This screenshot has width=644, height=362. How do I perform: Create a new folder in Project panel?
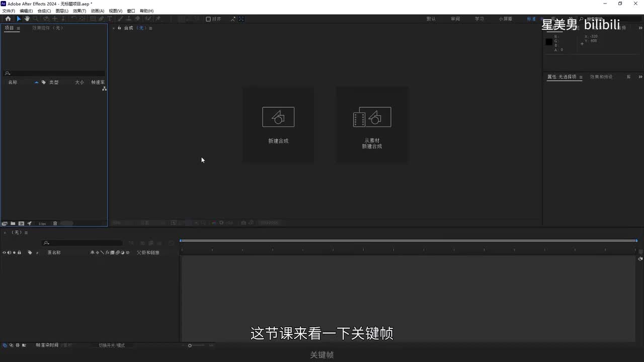13,223
